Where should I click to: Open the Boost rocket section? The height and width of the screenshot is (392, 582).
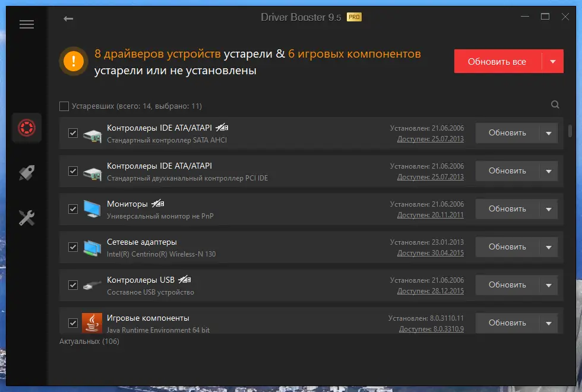[27, 173]
